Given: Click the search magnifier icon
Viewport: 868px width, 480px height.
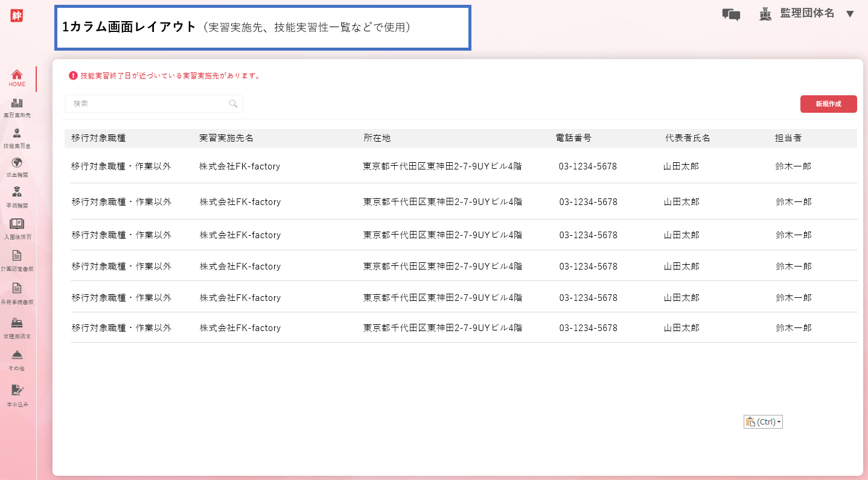Looking at the screenshot, I should tap(233, 104).
